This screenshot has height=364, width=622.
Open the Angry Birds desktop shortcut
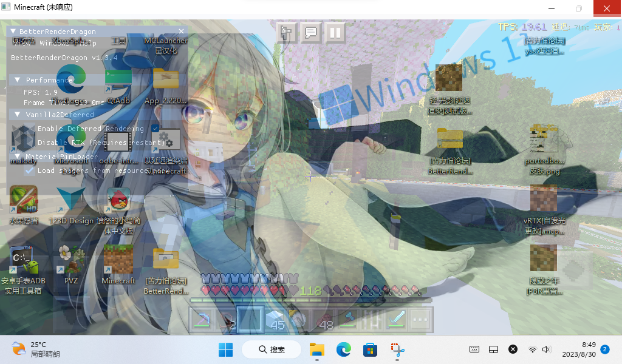click(x=118, y=211)
